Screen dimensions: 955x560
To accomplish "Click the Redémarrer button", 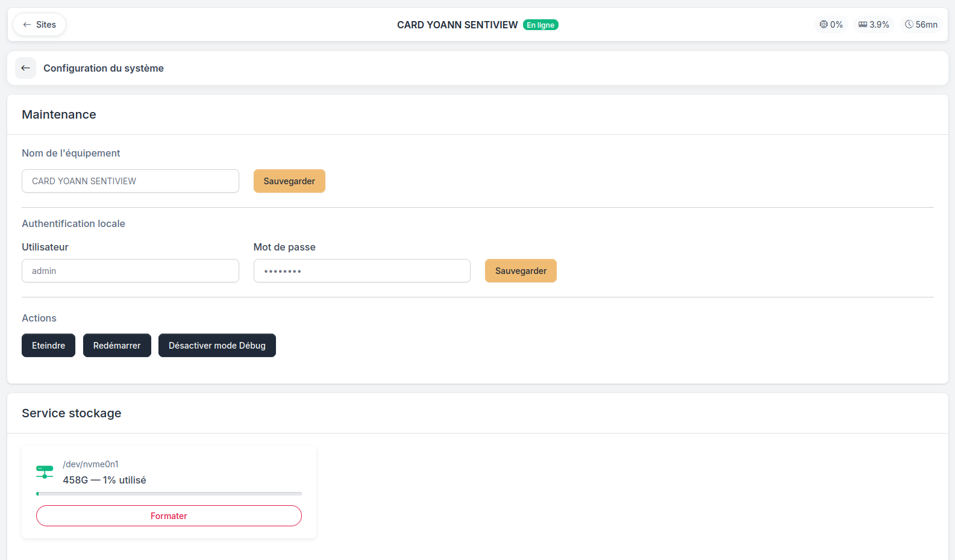I will click(x=117, y=346).
